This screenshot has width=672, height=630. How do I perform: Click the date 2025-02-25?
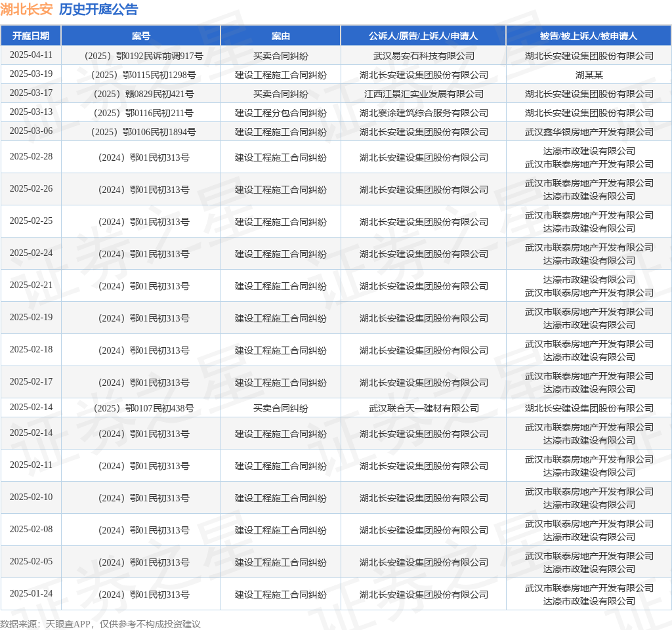click(x=31, y=220)
